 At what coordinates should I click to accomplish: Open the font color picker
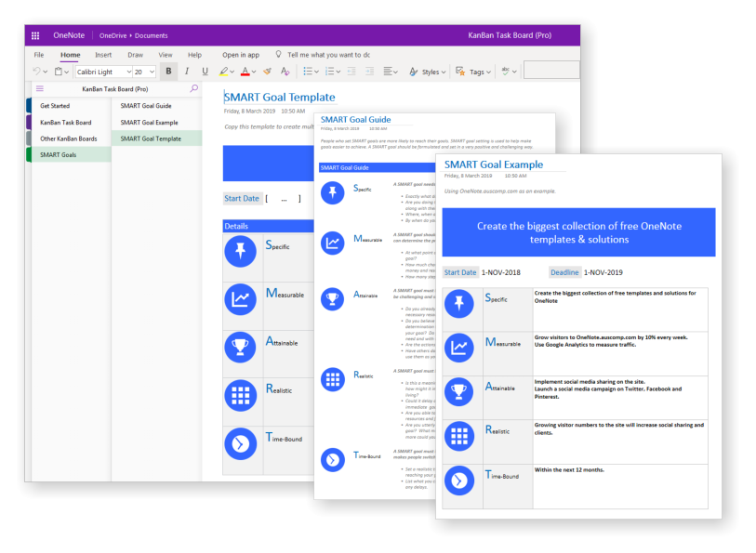[245, 70]
